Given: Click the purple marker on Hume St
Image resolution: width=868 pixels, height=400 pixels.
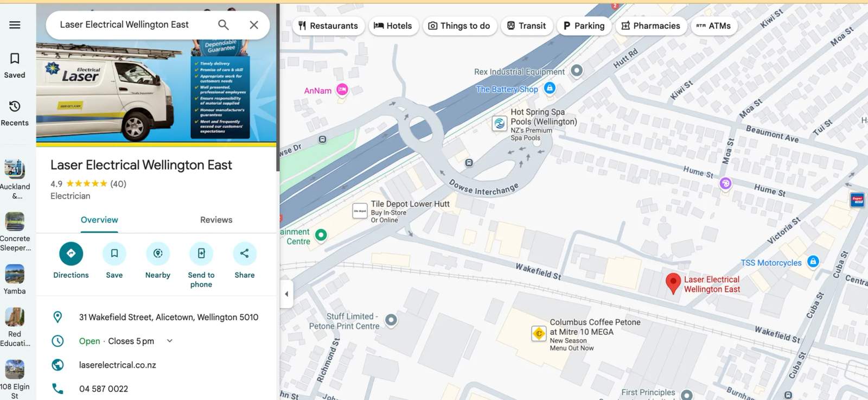Looking at the screenshot, I should click(725, 183).
